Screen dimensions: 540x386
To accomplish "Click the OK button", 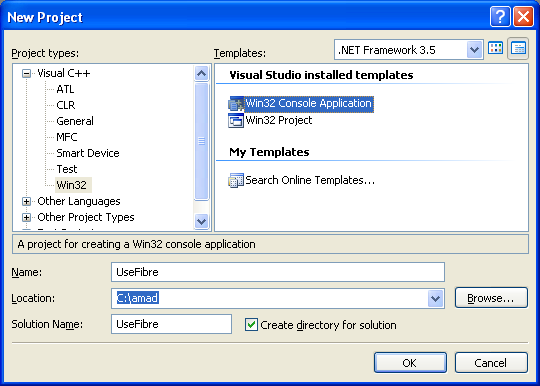I will point(410,363).
